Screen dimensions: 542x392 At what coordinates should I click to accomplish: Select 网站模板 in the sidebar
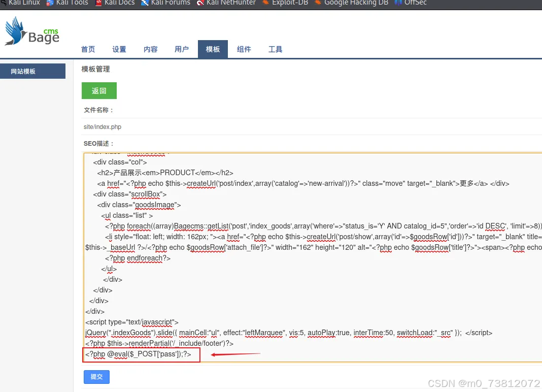click(x=32, y=71)
